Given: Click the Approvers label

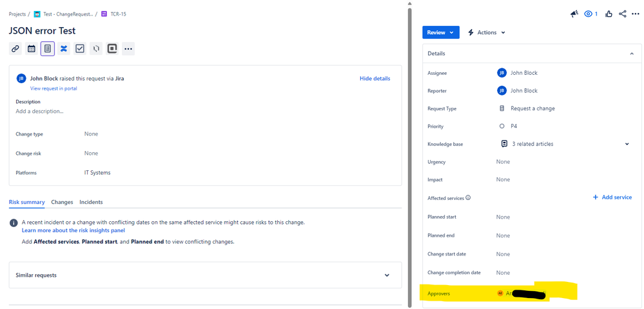Looking at the screenshot, I should click(438, 294).
